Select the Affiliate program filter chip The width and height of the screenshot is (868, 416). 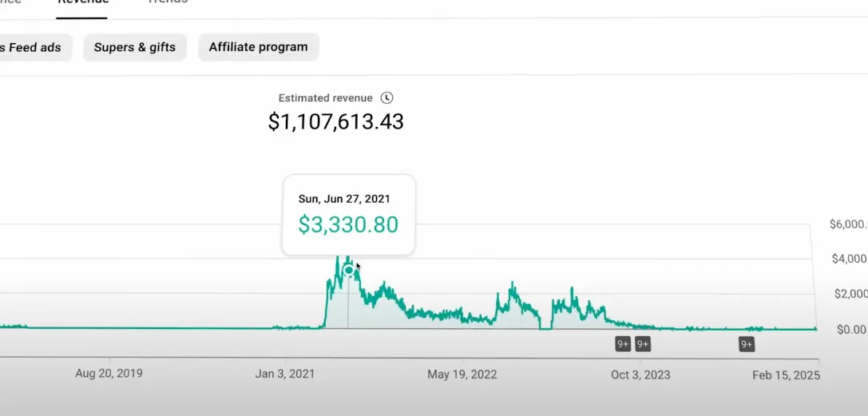[x=258, y=47]
